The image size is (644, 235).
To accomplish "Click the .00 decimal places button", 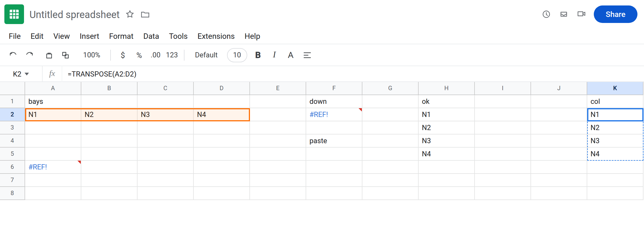I will click(x=156, y=55).
